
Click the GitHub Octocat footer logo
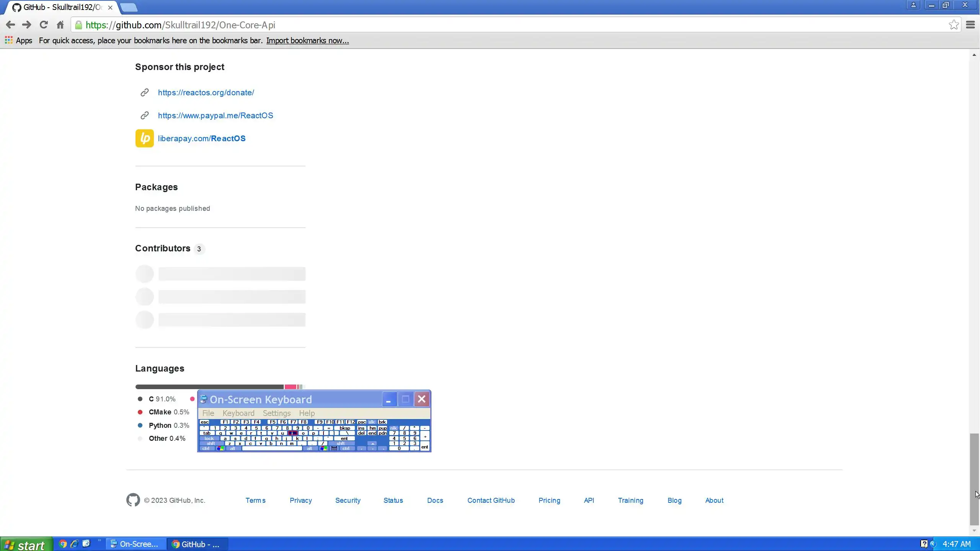(133, 500)
